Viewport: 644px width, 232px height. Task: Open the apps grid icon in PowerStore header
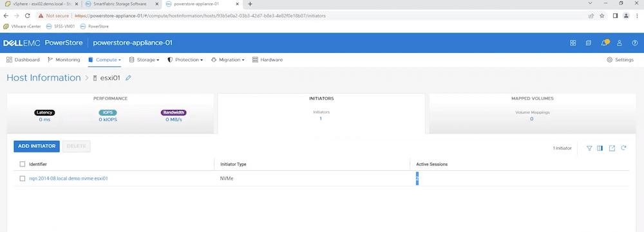pyautogui.click(x=573, y=43)
